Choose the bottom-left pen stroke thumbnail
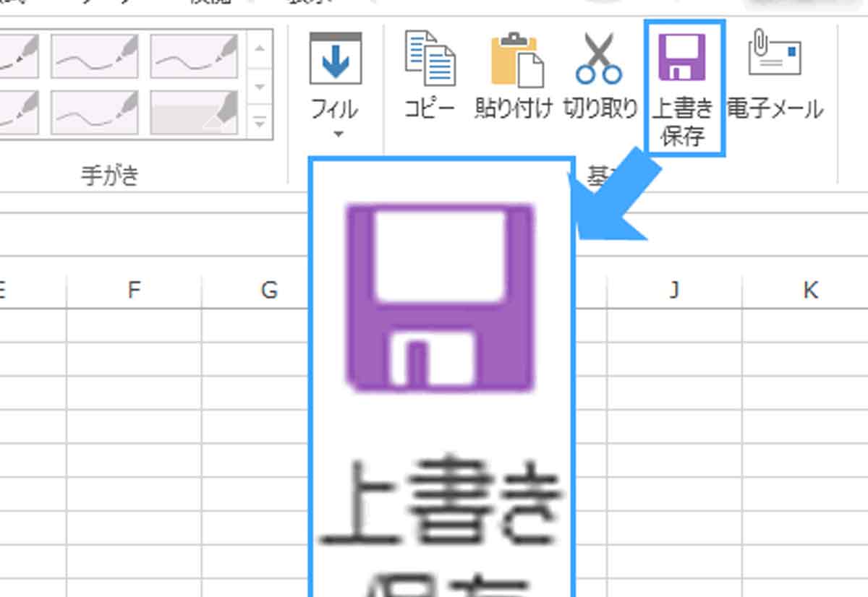The image size is (868, 597). (18, 112)
